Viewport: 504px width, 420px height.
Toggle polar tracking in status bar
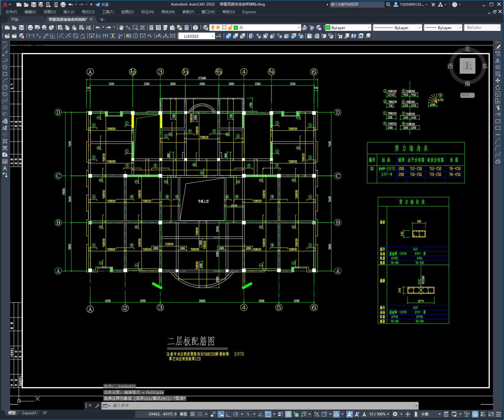(x=236, y=414)
